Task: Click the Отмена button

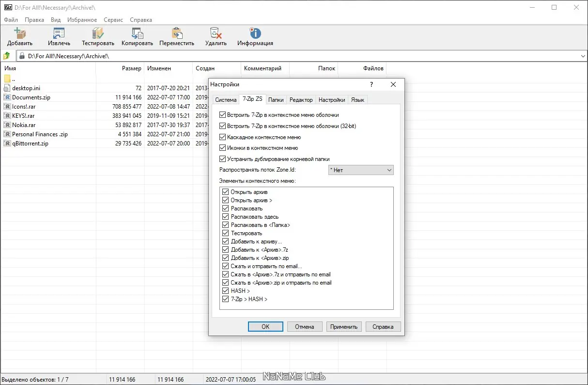Action: [x=305, y=327]
